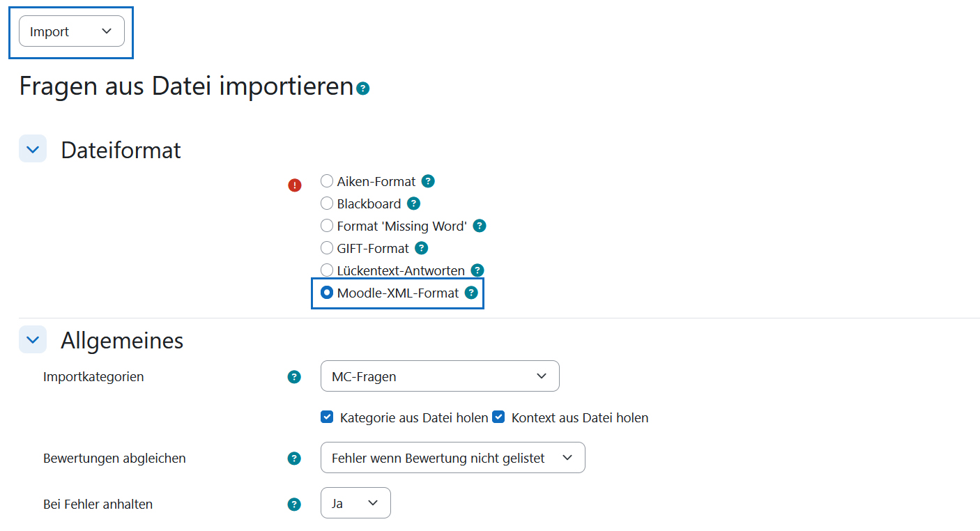Open Fehler wenn Bewertung nicht gelistet dropdown
The width and height of the screenshot is (980, 531).
tap(453, 458)
